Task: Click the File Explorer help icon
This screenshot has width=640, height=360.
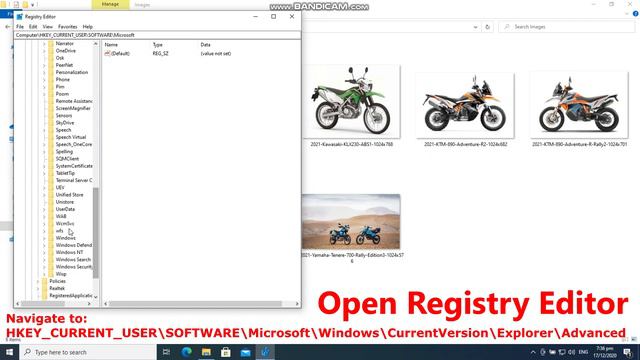Action: [x=636, y=14]
